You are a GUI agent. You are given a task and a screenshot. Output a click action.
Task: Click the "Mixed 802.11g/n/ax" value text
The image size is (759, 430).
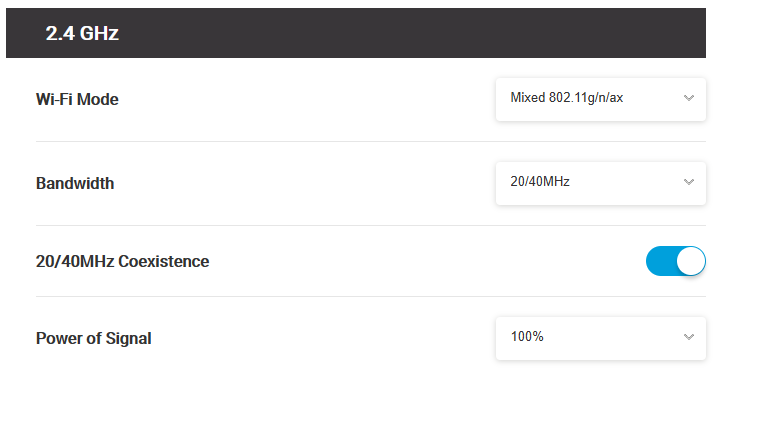coord(567,98)
